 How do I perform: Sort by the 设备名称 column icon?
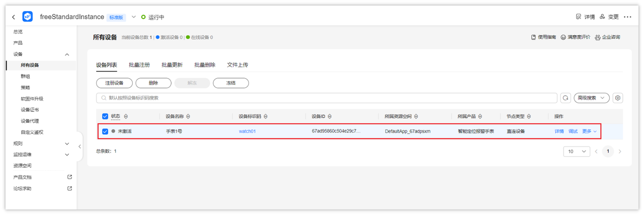(x=188, y=116)
